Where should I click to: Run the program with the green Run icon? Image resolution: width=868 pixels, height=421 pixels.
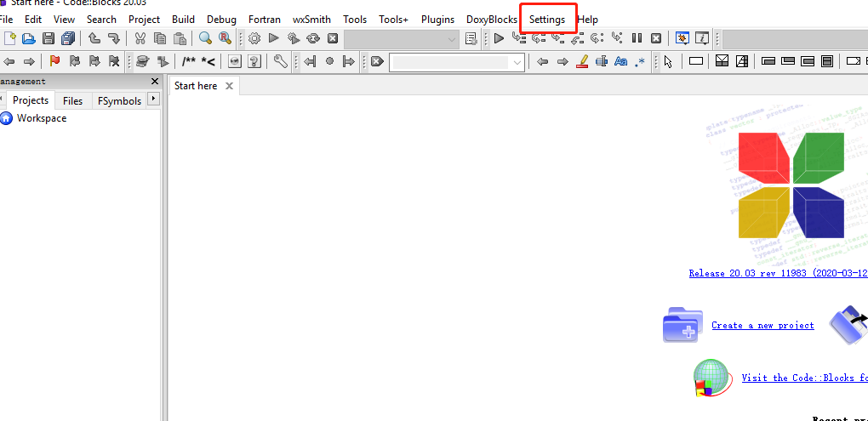click(273, 38)
